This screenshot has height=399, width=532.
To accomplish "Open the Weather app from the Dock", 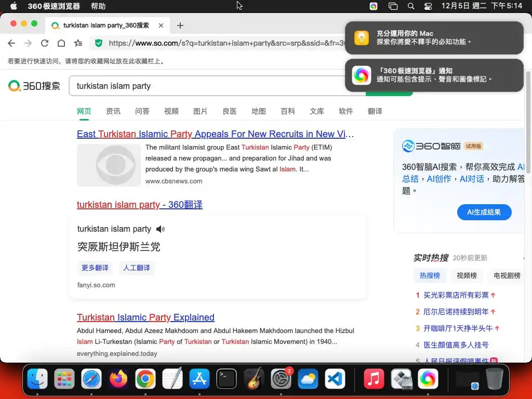I will 308,379.
